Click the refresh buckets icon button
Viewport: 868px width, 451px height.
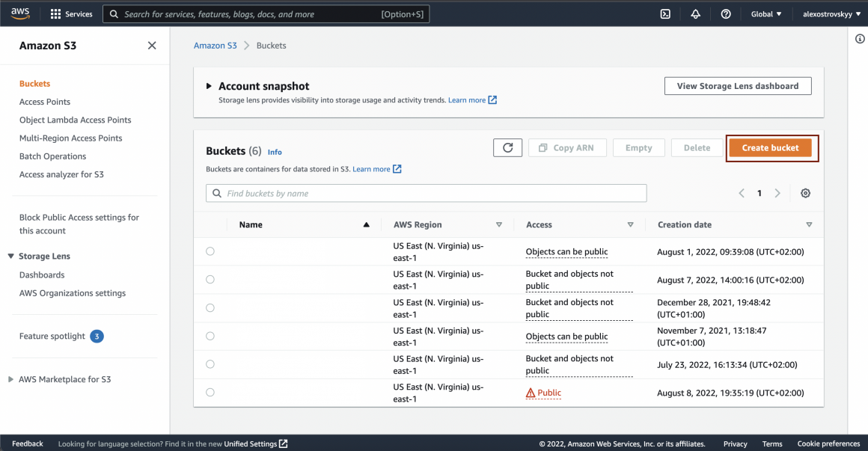pos(507,148)
